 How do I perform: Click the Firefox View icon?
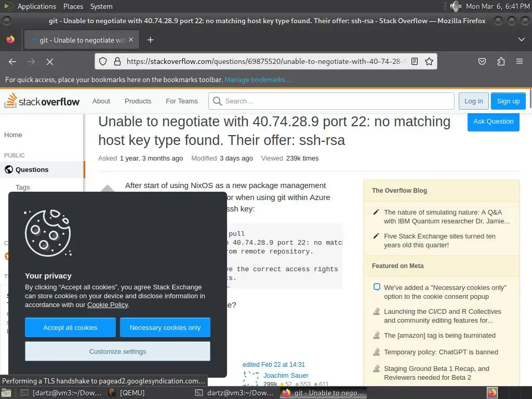coord(10,39)
